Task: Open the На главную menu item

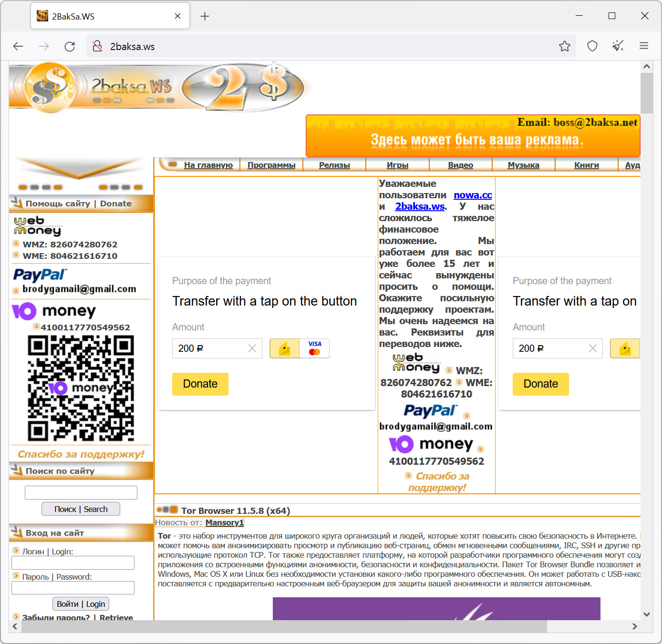Action: coord(208,165)
